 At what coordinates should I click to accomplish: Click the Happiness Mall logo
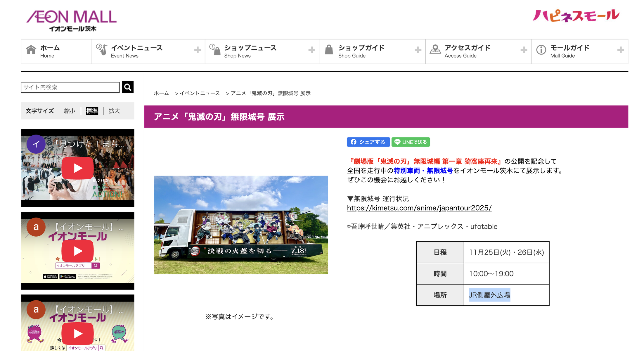point(576,16)
